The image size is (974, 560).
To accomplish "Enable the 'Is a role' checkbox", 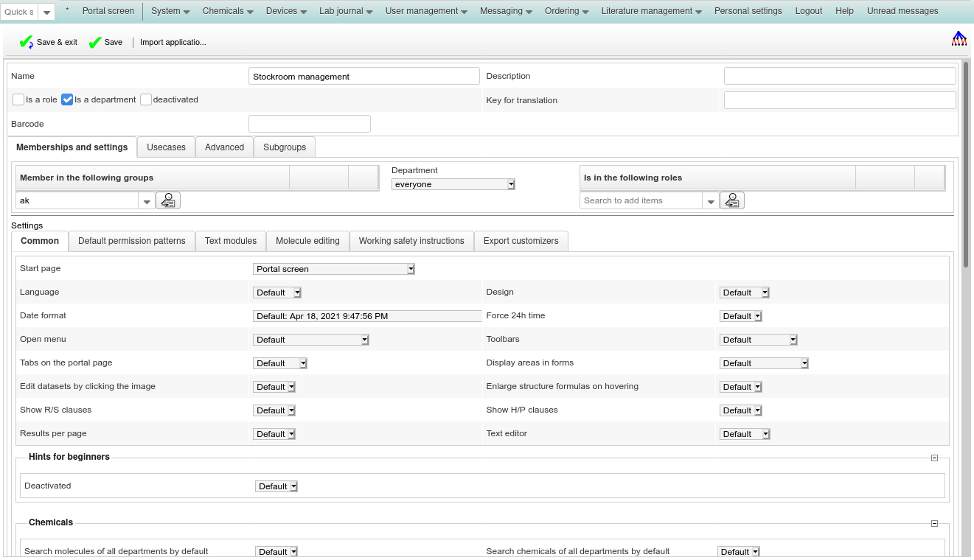I will tap(18, 99).
